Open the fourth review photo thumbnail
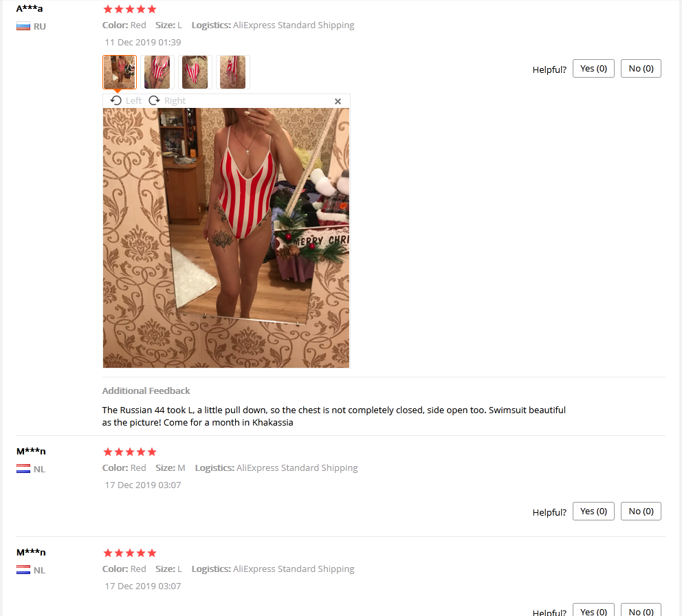Viewport: 682px width, 616px height. pos(232,72)
